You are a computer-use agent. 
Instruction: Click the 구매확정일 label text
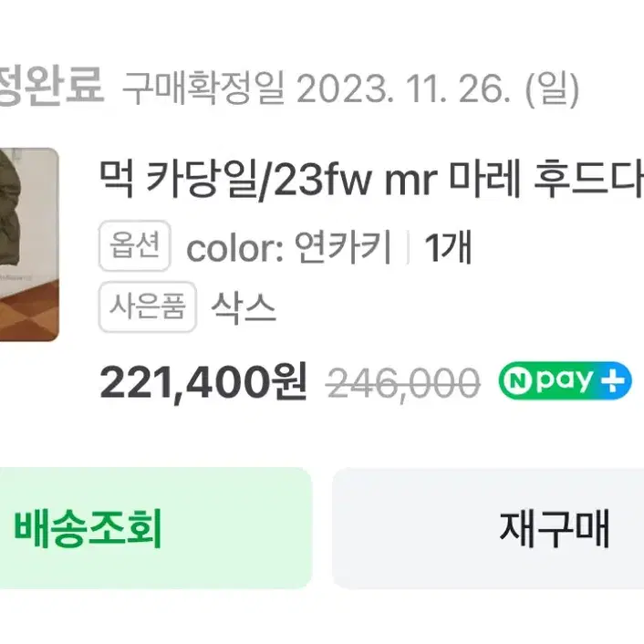coord(203,88)
